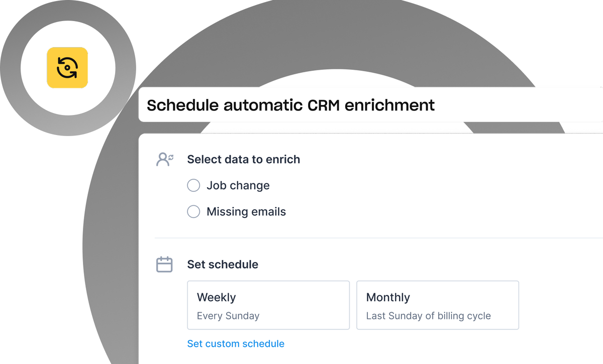603x364 pixels.
Task: Choose the Weekly schedule card
Action: click(268, 305)
